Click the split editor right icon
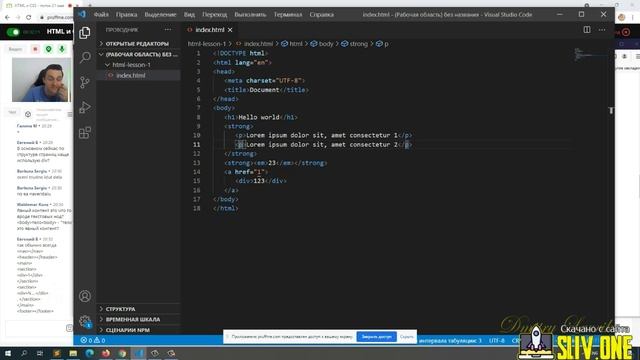Image resolution: width=640 pixels, height=360 pixels. [587, 30]
